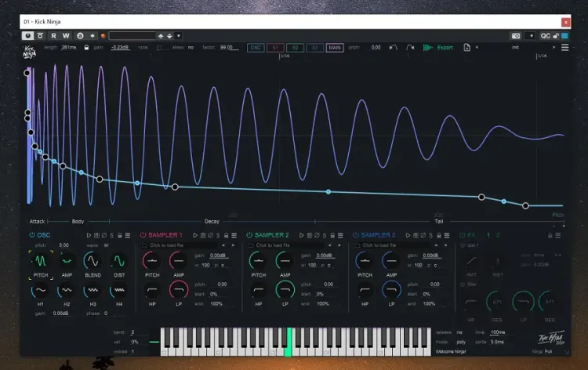Open the OSC section menu
Image resolution: width=588 pixels, height=370 pixels.
(128, 235)
